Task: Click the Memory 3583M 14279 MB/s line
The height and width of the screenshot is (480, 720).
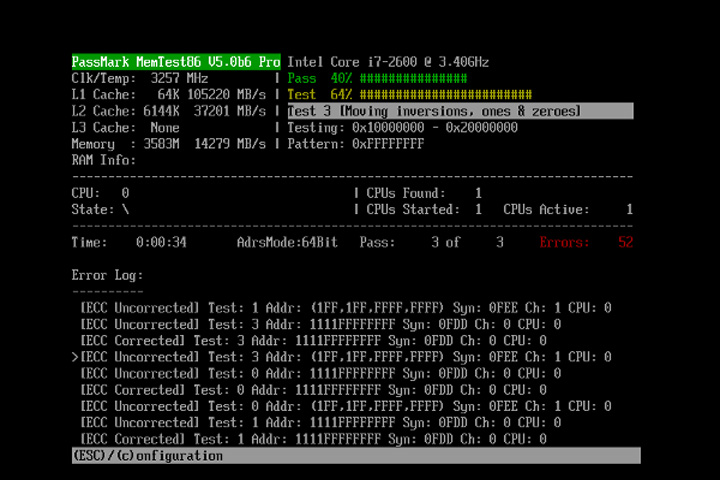Action: point(169,144)
